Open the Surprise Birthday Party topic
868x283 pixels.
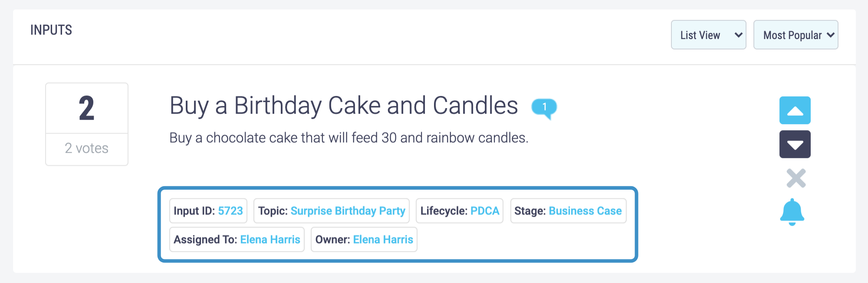tap(348, 211)
